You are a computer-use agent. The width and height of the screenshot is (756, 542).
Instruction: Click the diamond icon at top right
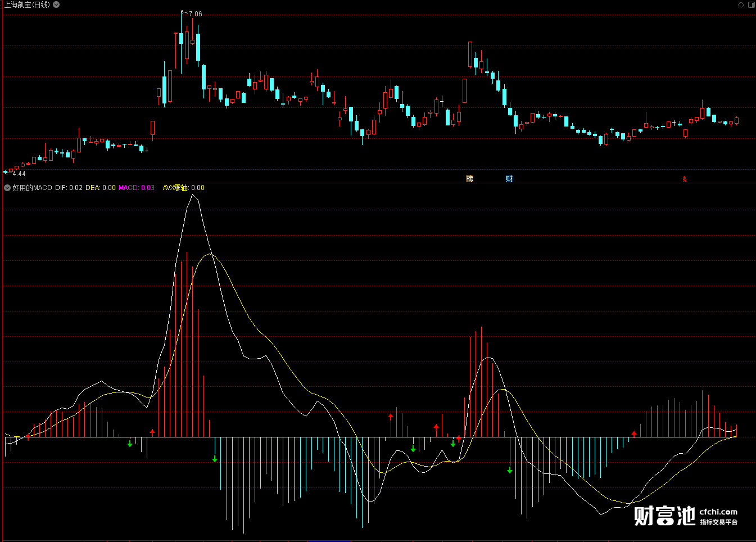pyautogui.click(x=741, y=4)
